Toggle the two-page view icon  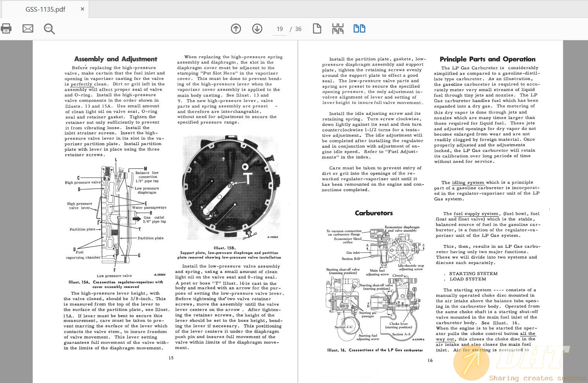click(359, 29)
